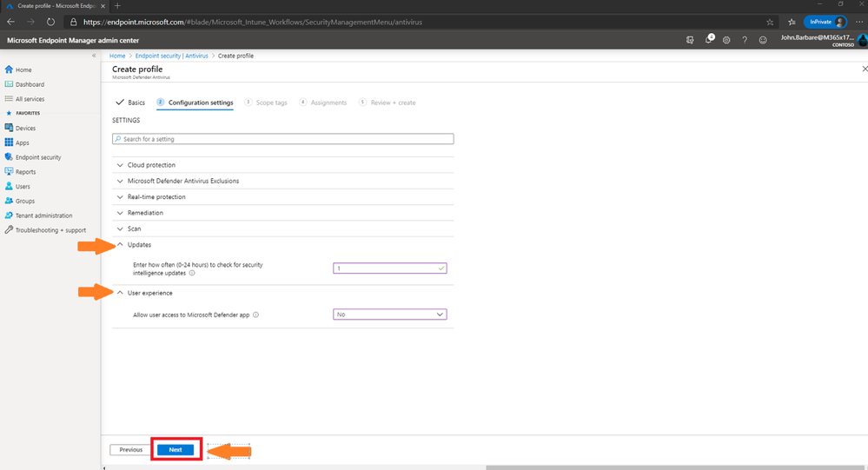Follow Home breadcrumb link
The height and width of the screenshot is (470, 868).
point(116,56)
